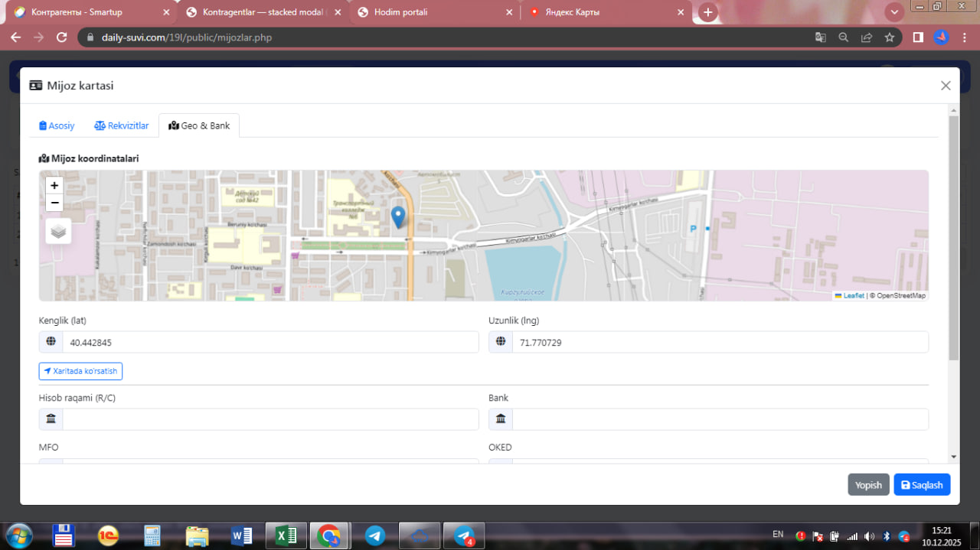The image size is (980, 550).
Task: Click the Hisob raqami (R/C) field
Action: click(x=269, y=419)
